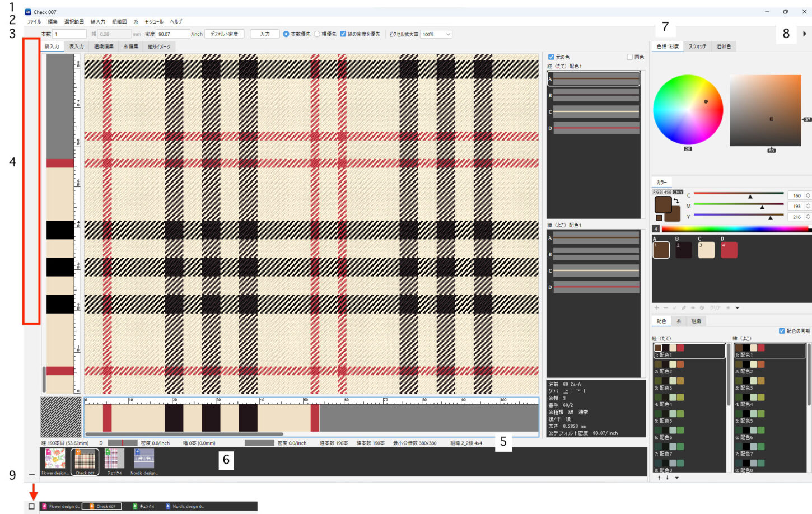Click the minus icon below the color palette
Viewport: 812px width, 514px height.
point(666,308)
